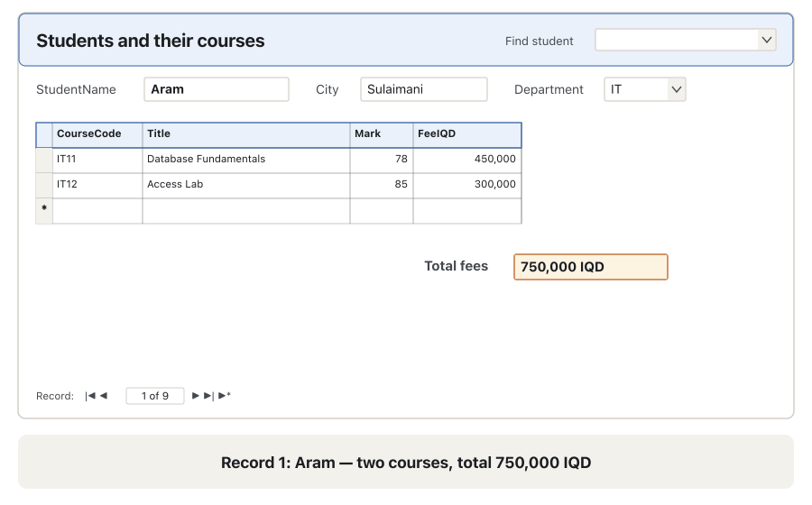Click the Department label

click(x=549, y=89)
